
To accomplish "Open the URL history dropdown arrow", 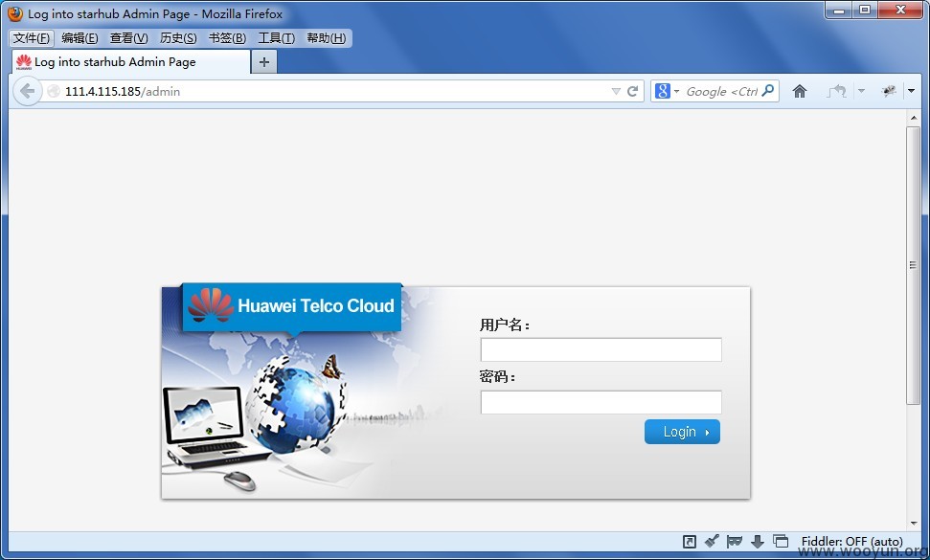I will pos(616,91).
